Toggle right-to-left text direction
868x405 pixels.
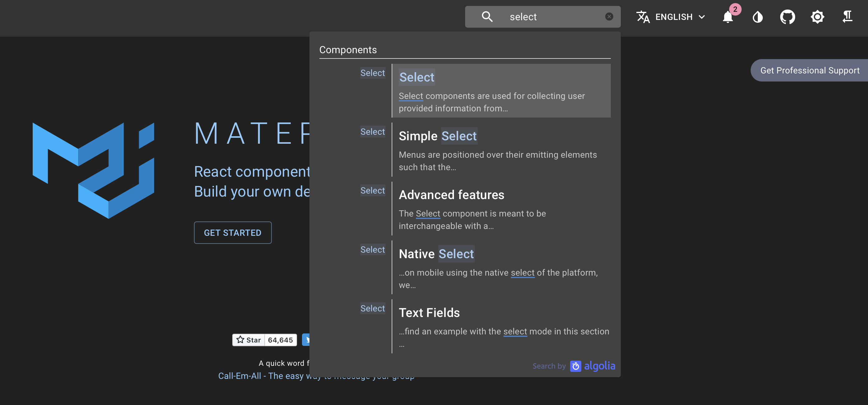847,16
